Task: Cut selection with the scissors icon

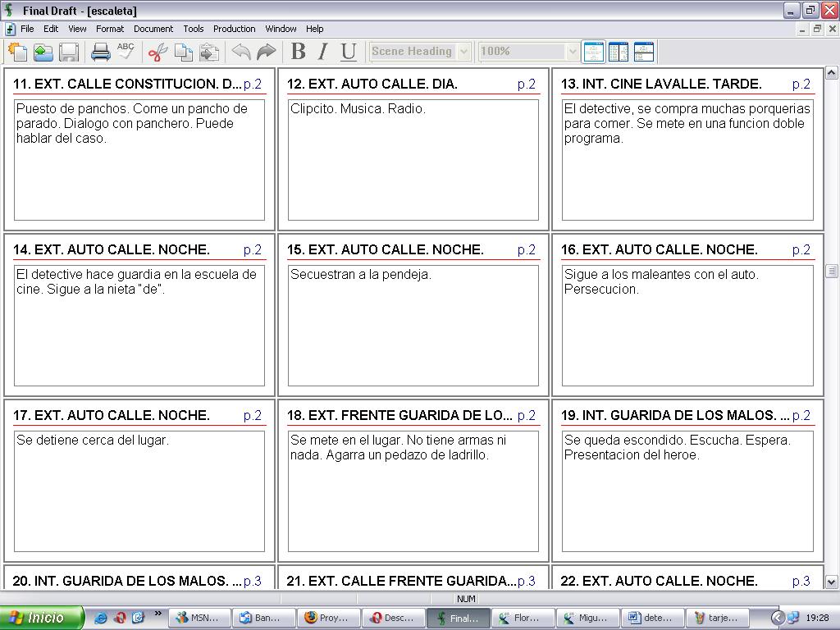Action: (157, 52)
